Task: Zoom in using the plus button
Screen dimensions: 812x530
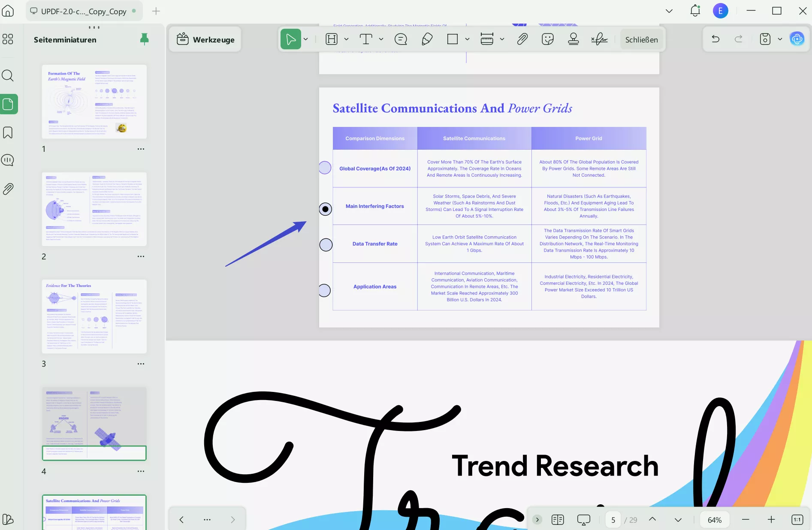Action: (x=771, y=520)
